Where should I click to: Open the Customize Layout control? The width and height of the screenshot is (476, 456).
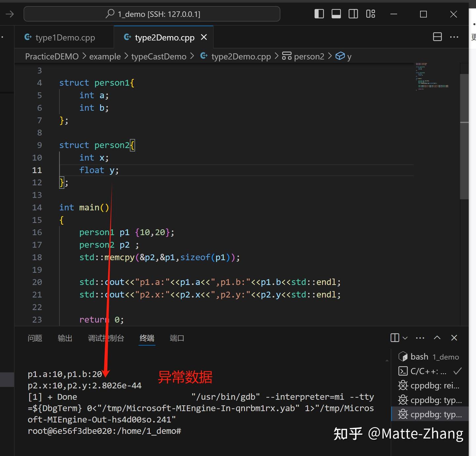point(371,14)
